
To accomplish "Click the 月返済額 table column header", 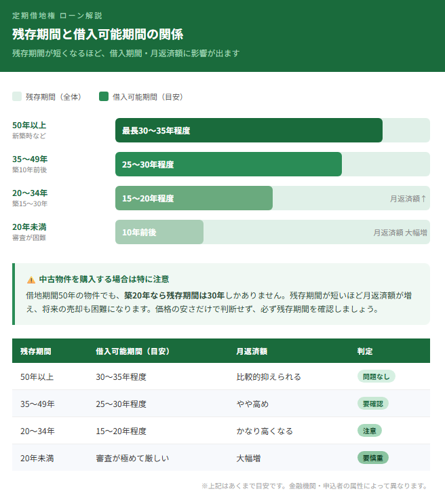I will [251, 351].
